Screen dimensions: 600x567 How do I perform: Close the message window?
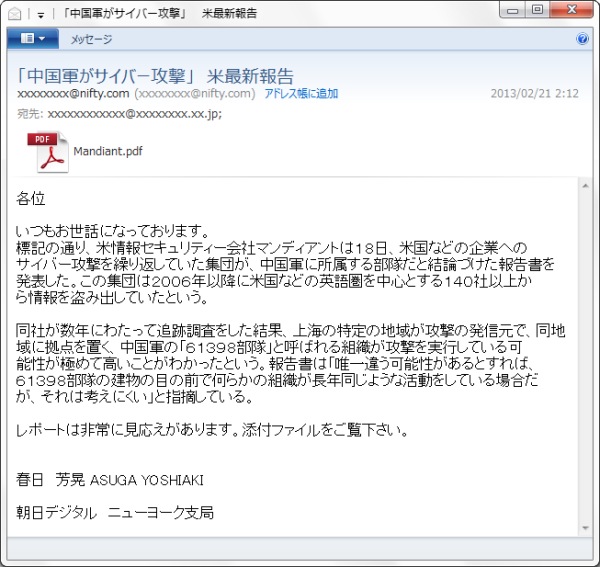pos(572,10)
